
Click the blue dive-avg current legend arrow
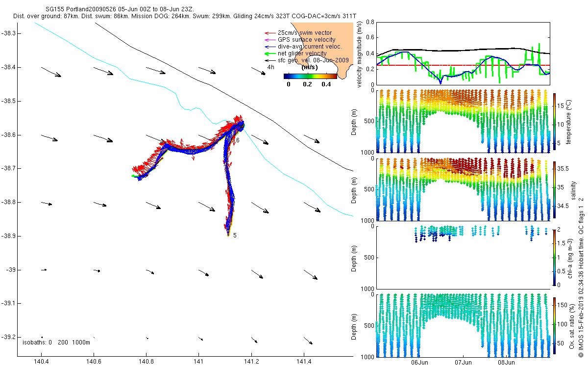coord(269,47)
